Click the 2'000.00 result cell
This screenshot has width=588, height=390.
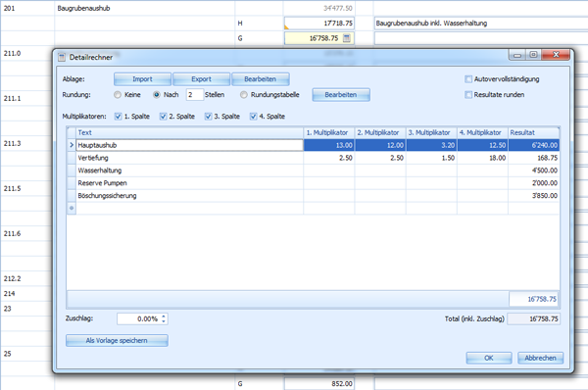534,183
